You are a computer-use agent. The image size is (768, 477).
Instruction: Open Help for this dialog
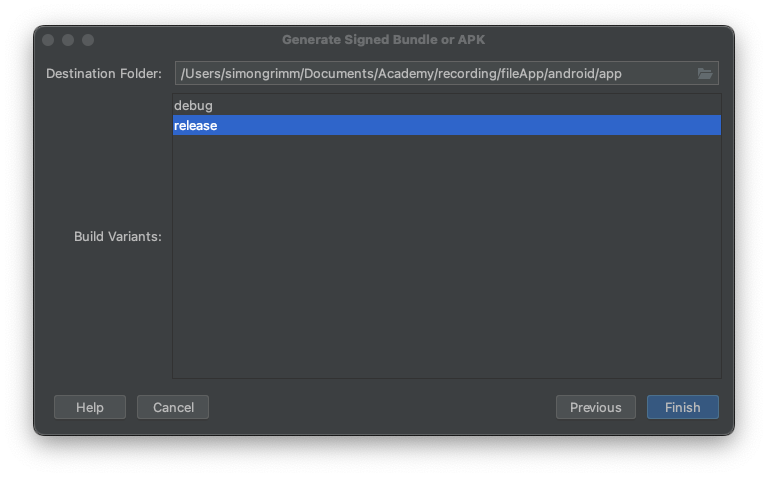point(90,407)
